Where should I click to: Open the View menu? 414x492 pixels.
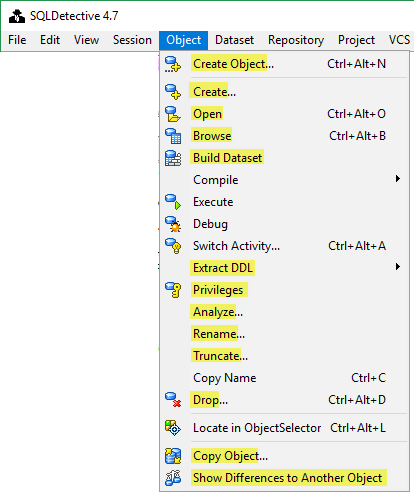click(x=86, y=40)
